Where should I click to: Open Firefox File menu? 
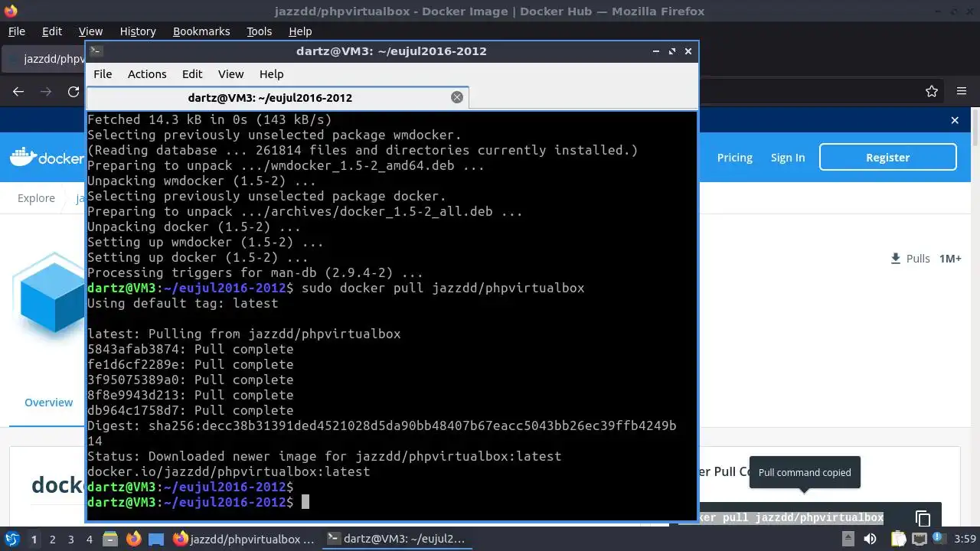(16, 31)
